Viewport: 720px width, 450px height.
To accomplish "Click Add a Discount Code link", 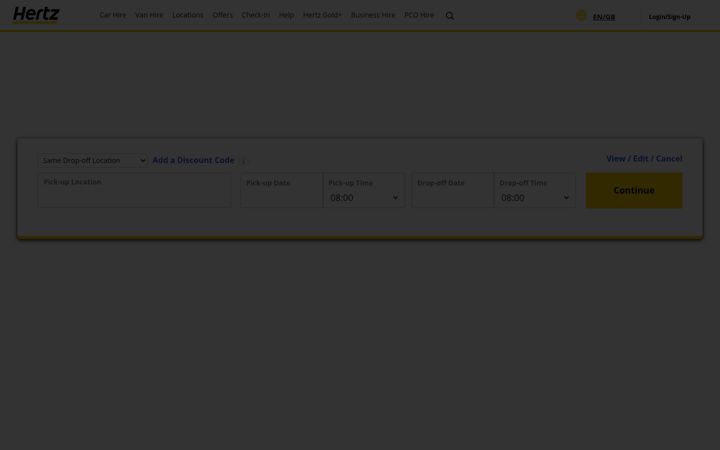I will [x=193, y=160].
